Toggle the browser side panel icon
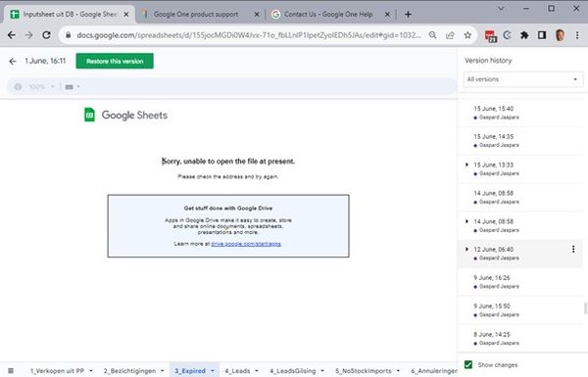588x377 pixels. pyautogui.click(x=542, y=35)
